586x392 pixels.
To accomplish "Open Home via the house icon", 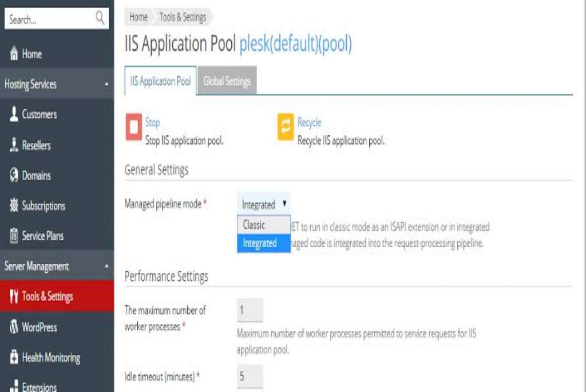I will pyautogui.click(x=14, y=53).
